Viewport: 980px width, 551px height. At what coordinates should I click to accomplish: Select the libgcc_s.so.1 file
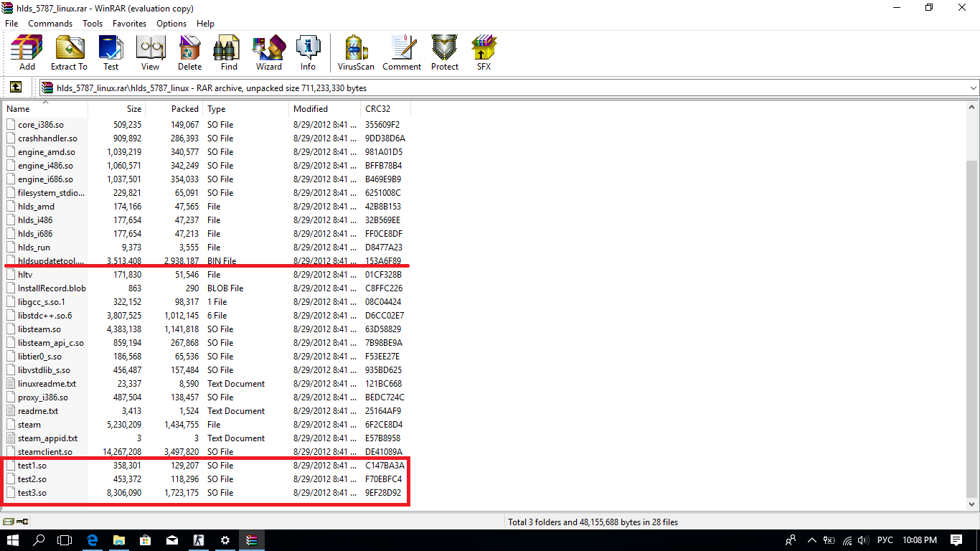tap(42, 302)
